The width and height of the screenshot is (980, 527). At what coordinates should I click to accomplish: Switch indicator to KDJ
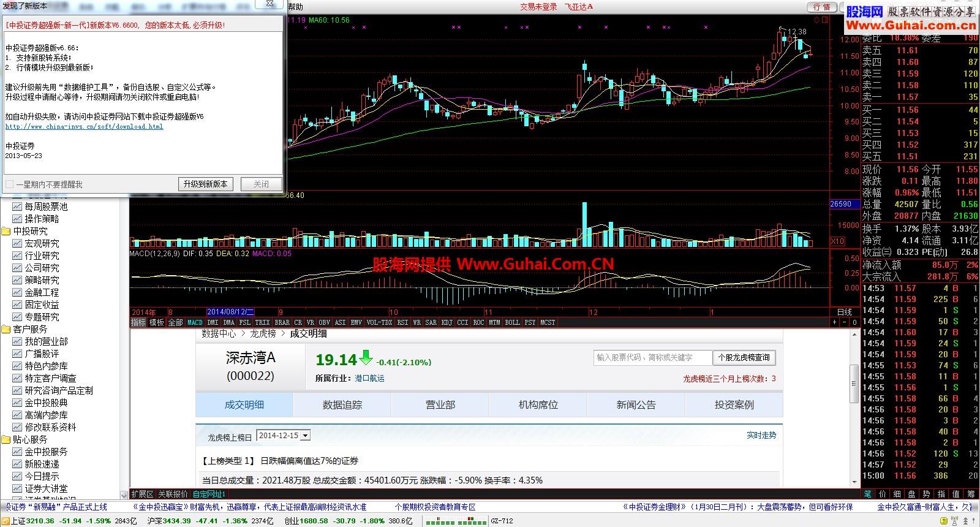pyautogui.click(x=447, y=322)
